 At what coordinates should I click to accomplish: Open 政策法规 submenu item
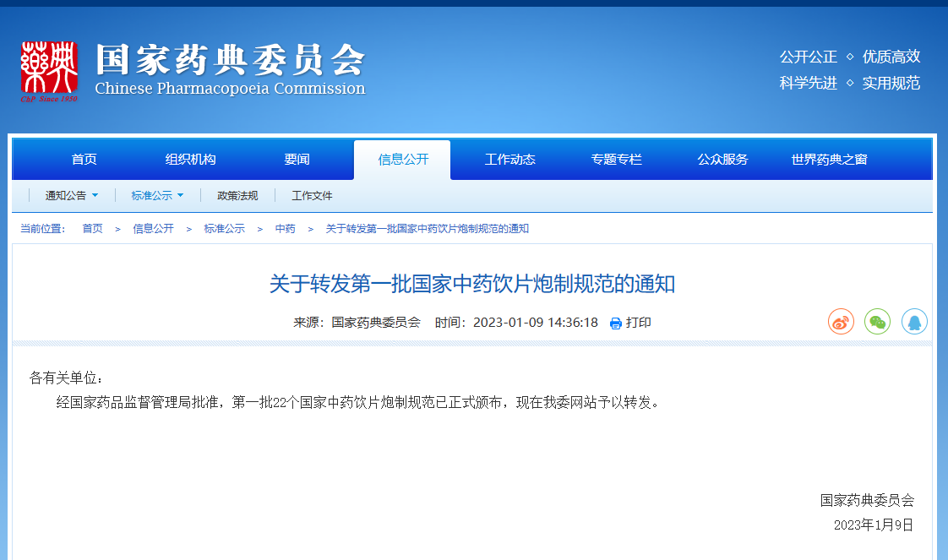237,196
